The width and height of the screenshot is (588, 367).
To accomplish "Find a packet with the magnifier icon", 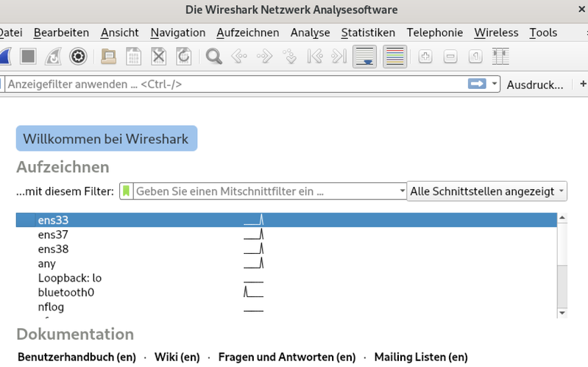I will tap(213, 57).
